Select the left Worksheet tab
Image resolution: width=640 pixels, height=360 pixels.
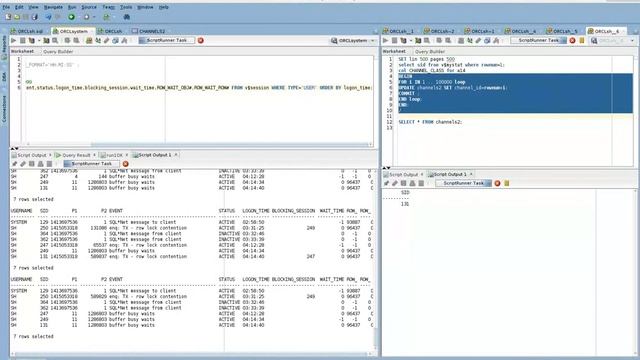point(22,52)
